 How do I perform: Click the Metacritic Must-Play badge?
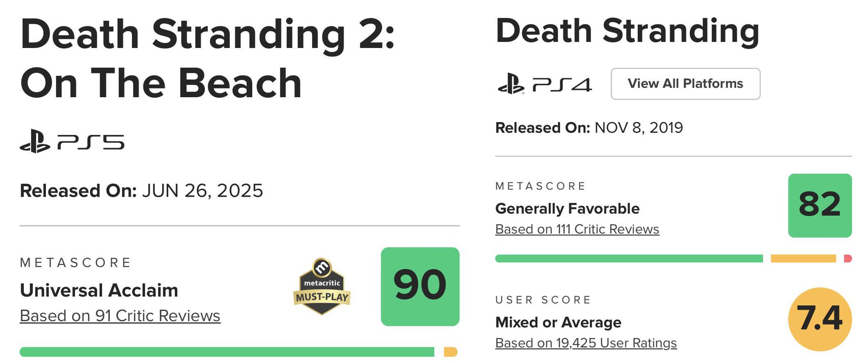point(322,287)
